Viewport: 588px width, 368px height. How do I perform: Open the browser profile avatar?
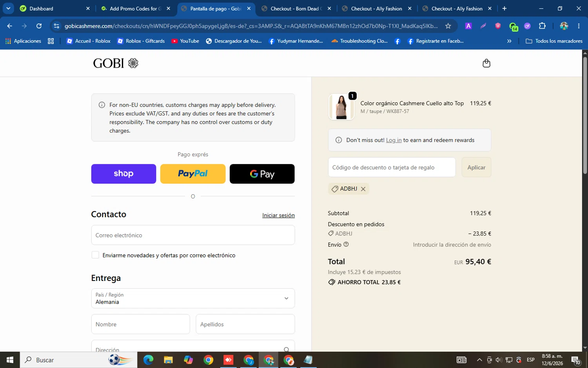click(564, 26)
